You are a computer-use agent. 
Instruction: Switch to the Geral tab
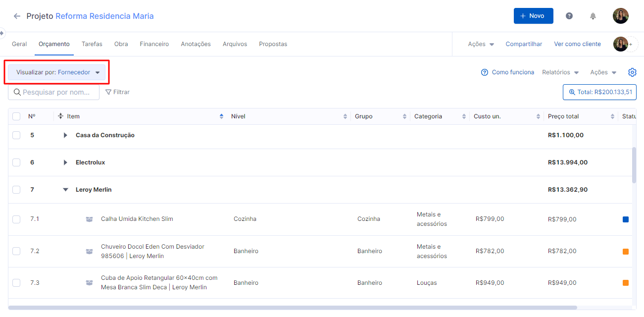(19, 44)
